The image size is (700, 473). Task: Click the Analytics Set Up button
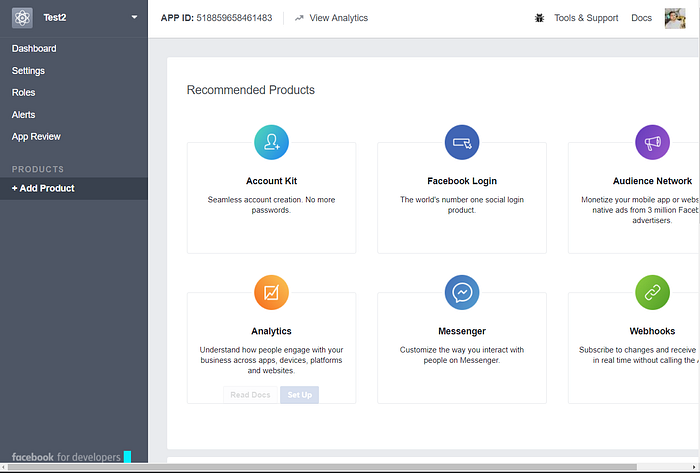coord(300,395)
